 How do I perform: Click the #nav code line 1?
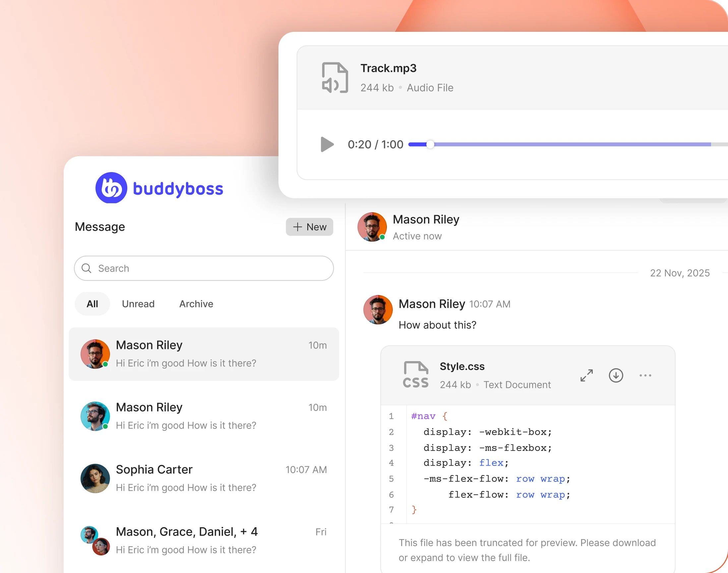(429, 416)
